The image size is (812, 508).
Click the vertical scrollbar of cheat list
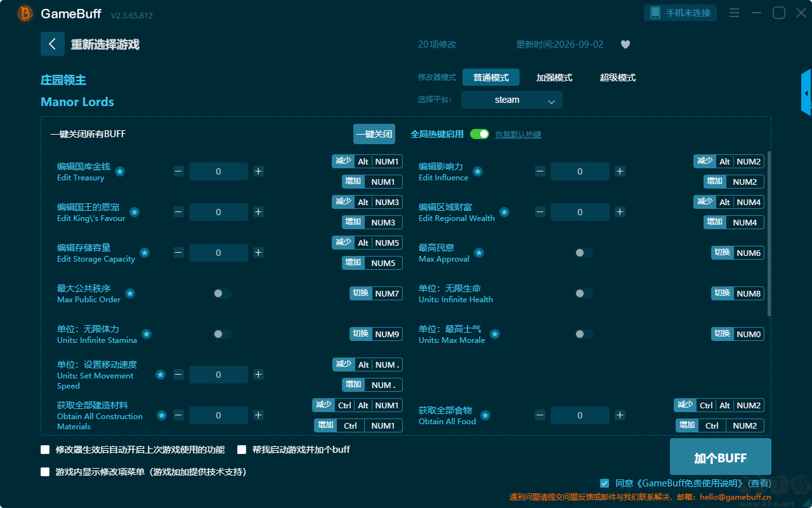tap(769, 234)
